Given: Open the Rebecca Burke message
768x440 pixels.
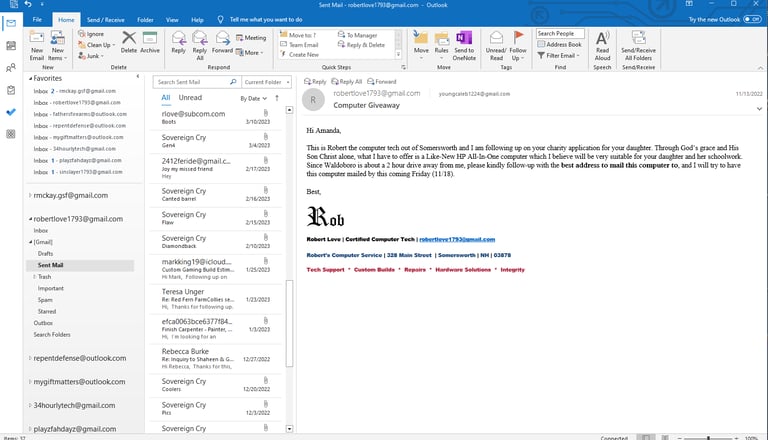Looking at the screenshot, I should click(216, 359).
